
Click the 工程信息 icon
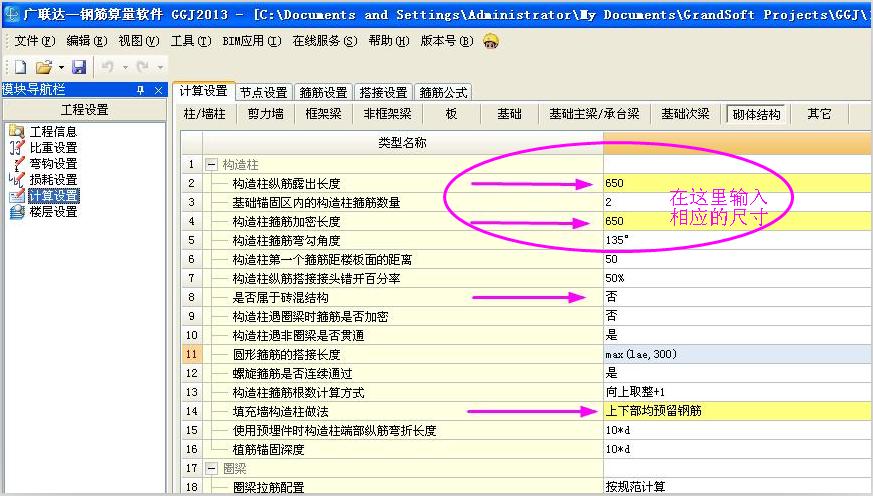(17, 131)
